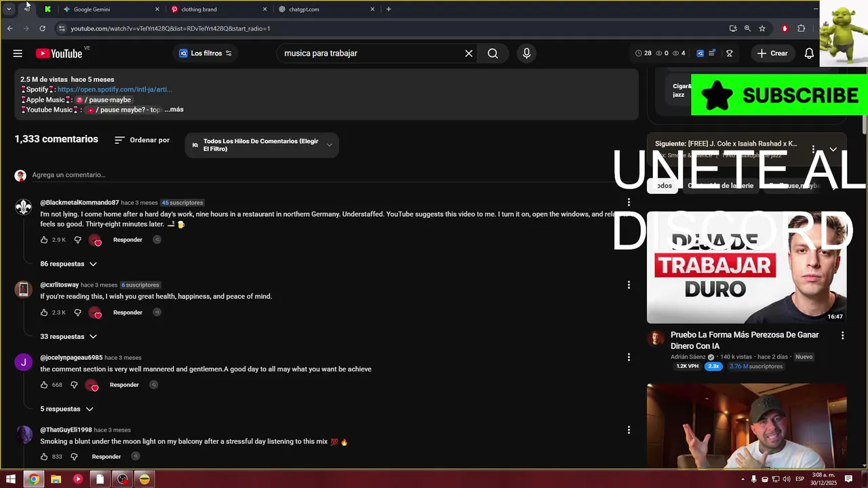Open the YouTube hamburger guide menu
868x488 pixels.
coord(18,54)
